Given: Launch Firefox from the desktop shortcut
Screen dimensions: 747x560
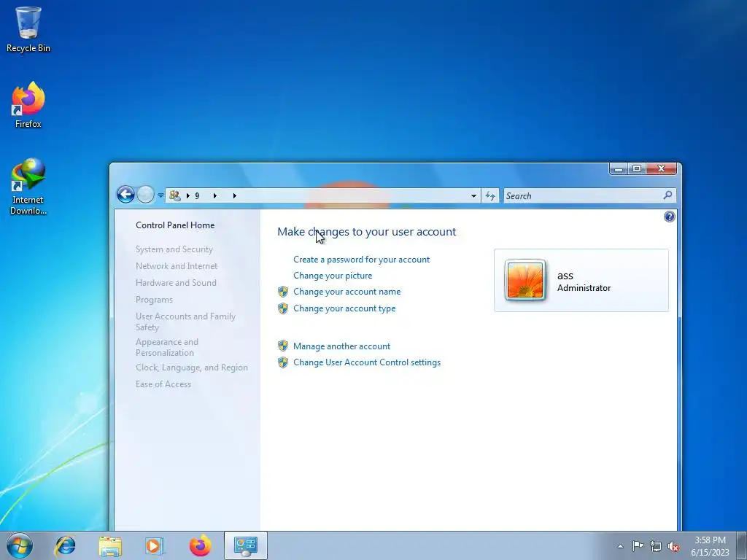Looking at the screenshot, I should tap(28, 105).
